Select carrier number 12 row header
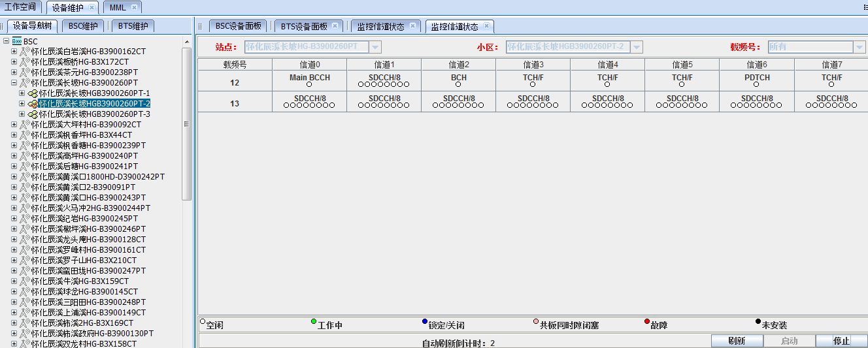This screenshot has height=348, width=868. [235, 82]
